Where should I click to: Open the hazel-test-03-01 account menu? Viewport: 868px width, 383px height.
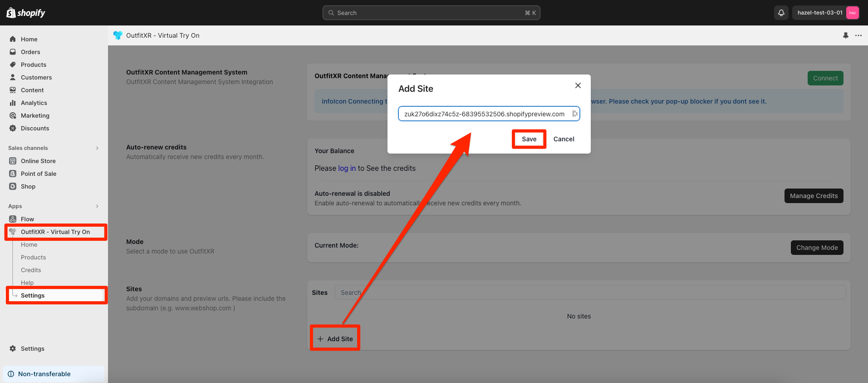coord(826,13)
